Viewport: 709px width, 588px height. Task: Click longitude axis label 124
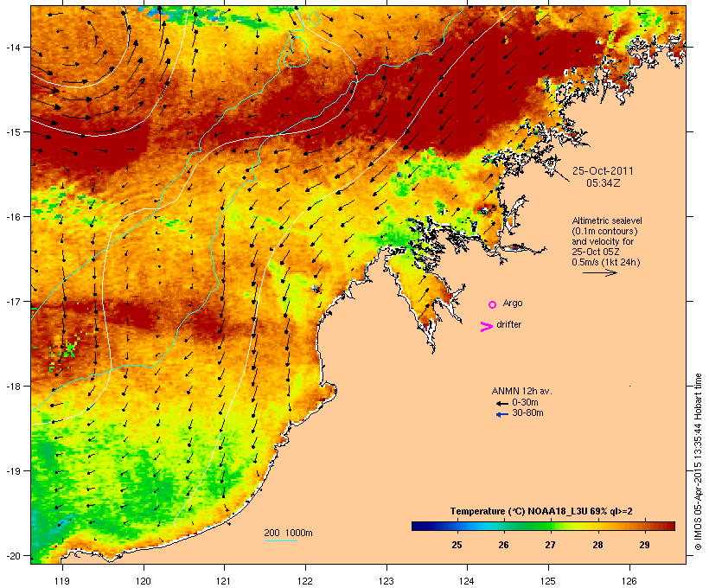(467, 581)
